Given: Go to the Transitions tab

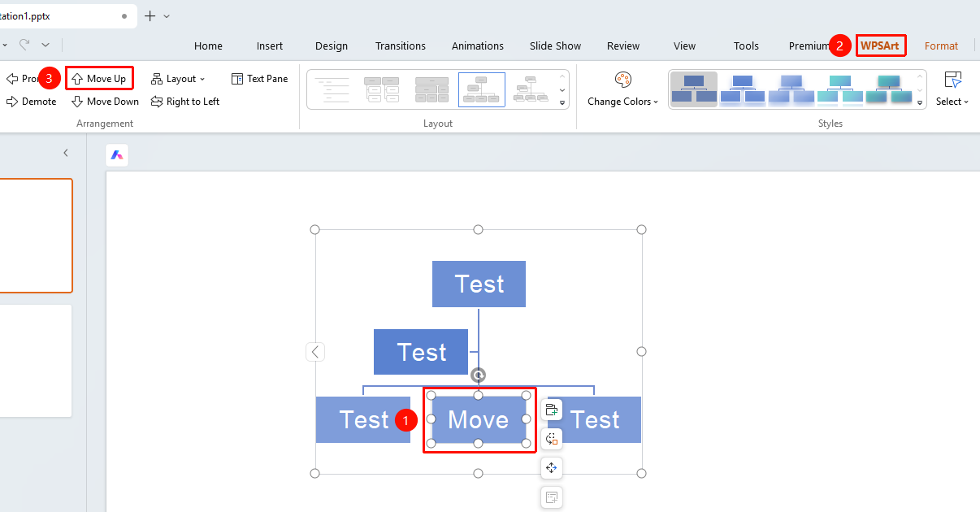Looking at the screenshot, I should coord(401,46).
